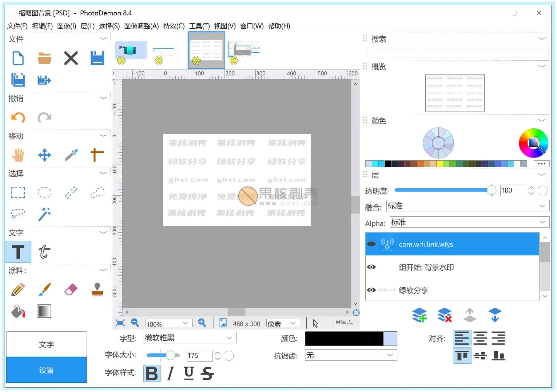This screenshot has width=557, height=392.
Task: Select the Hand pan tool
Action: point(18,155)
